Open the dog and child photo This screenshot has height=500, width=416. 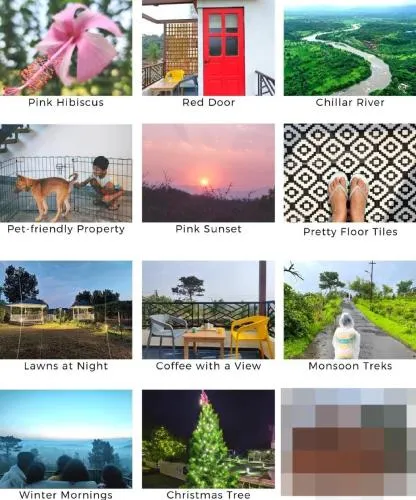click(x=66, y=173)
